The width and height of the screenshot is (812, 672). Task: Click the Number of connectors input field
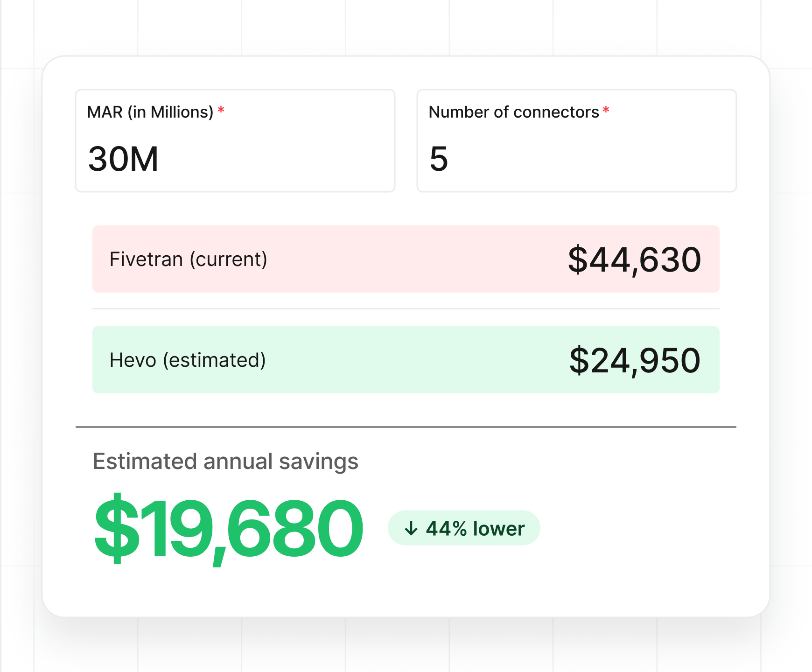577,140
